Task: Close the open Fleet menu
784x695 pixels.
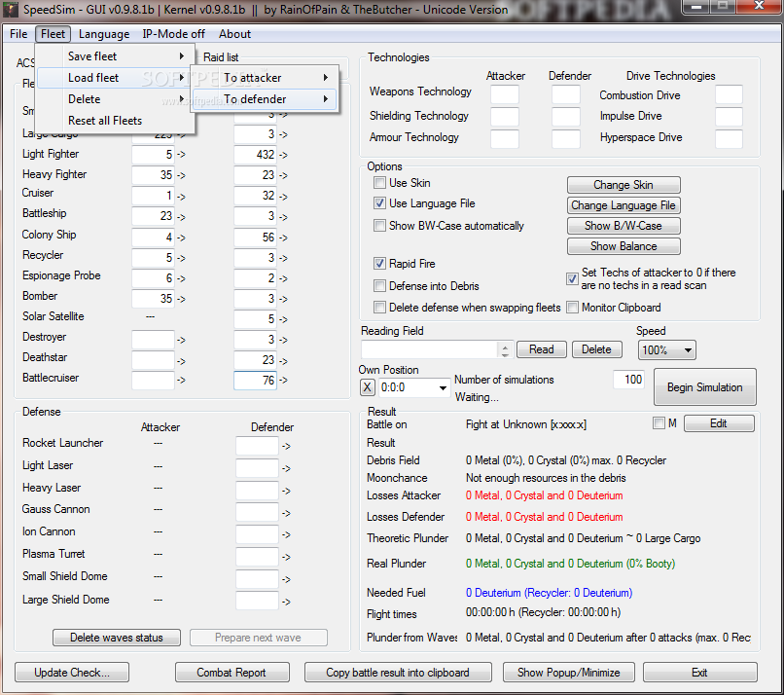Action: pyautogui.click(x=53, y=34)
